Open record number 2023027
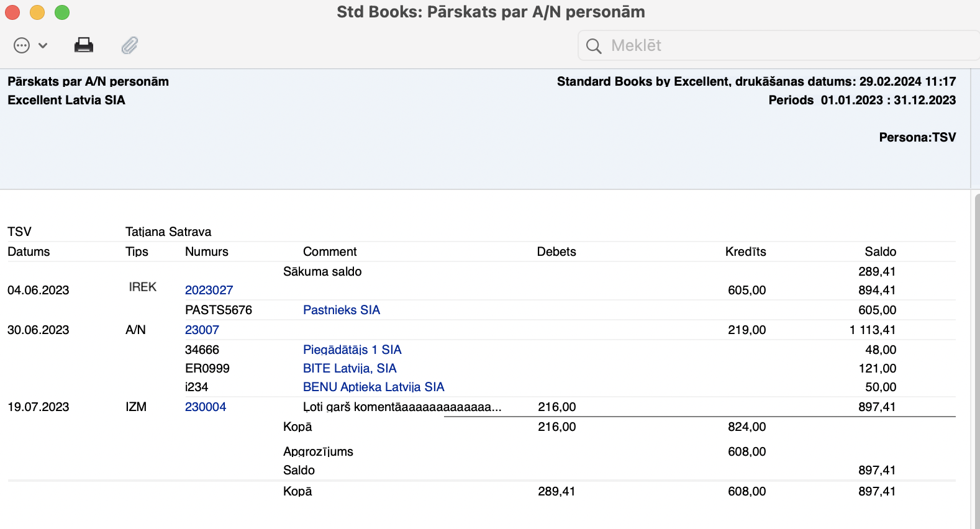 (209, 290)
